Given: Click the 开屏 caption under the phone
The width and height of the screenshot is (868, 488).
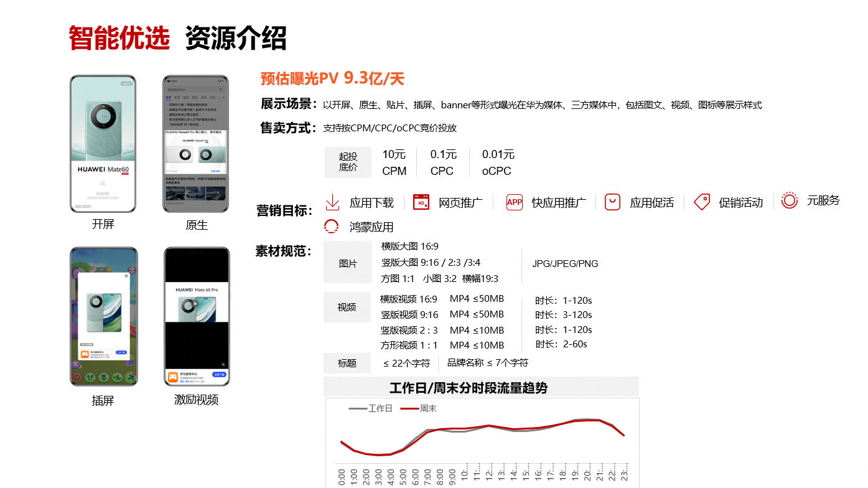Looking at the screenshot, I should 103,224.
